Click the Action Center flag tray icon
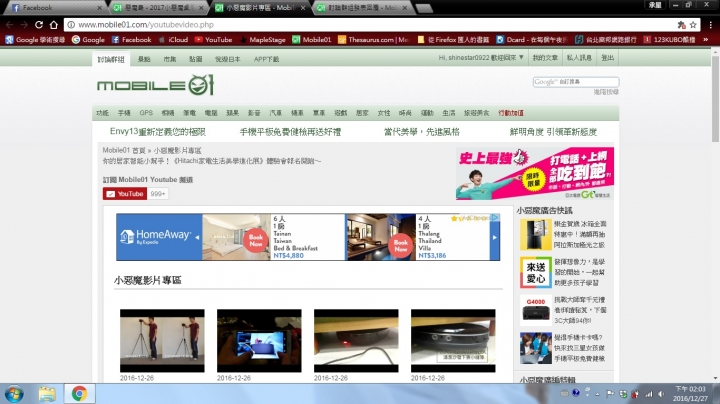Image resolution: width=720 pixels, height=404 pixels. (x=610, y=394)
